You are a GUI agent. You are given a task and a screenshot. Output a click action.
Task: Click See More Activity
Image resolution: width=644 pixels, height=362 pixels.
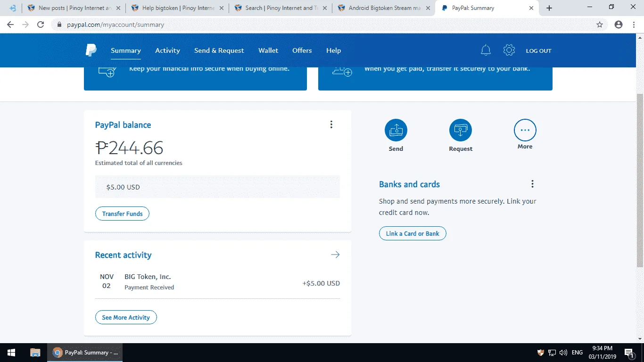click(126, 317)
